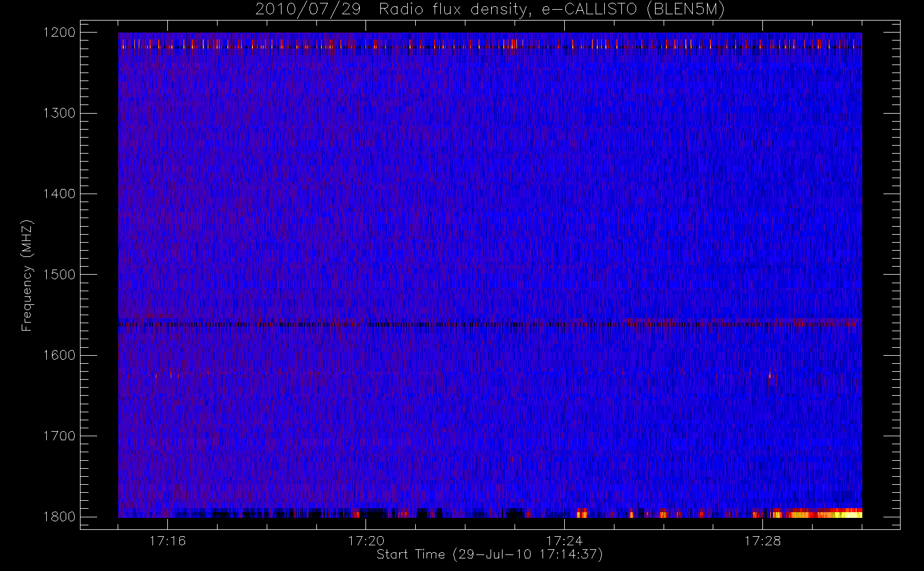Select the 1400 frequency tick label

click(x=59, y=194)
